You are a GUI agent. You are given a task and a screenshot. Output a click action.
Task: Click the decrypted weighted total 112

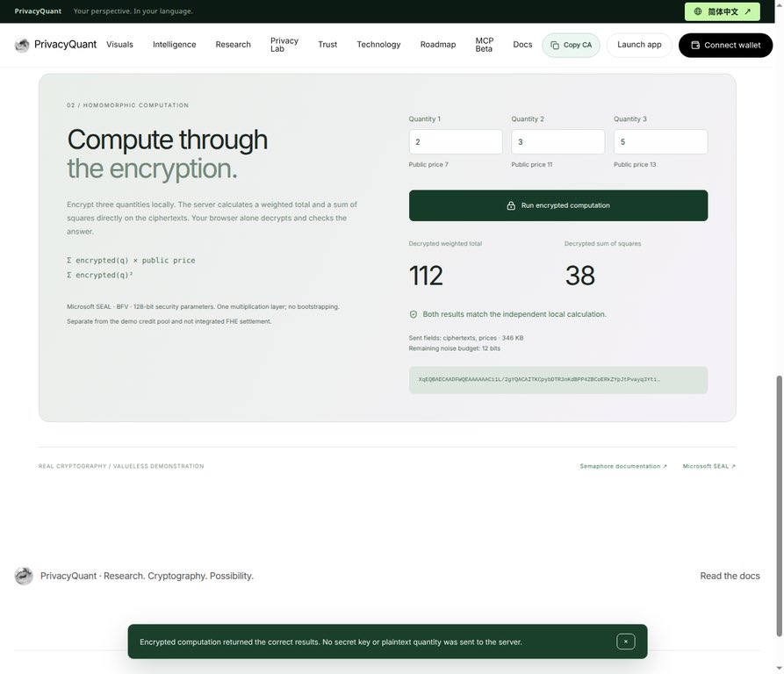point(426,276)
